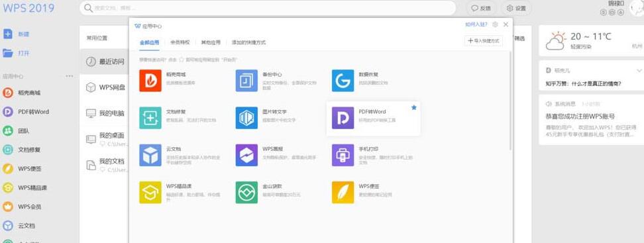Focus the top search documents field
Image resolution: width=644 pixels, height=243 pixels.
click(x=268, y=8)
